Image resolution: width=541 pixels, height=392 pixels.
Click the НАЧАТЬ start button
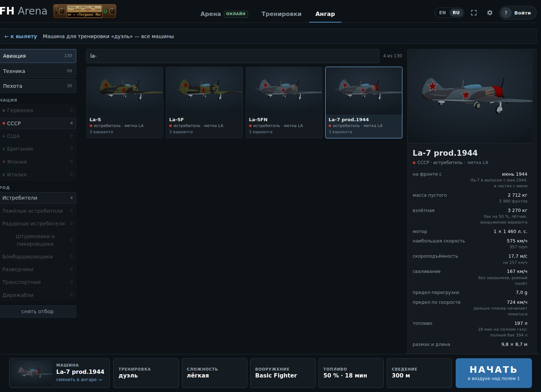pos(494,373)
